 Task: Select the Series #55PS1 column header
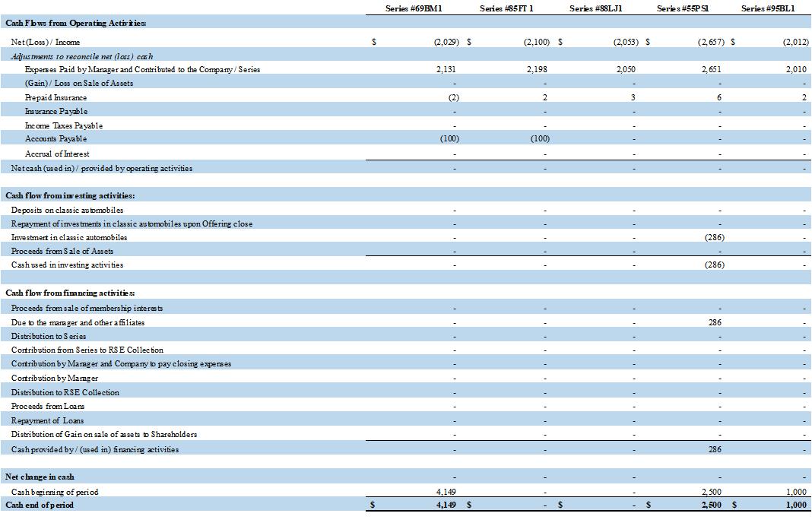684,8
